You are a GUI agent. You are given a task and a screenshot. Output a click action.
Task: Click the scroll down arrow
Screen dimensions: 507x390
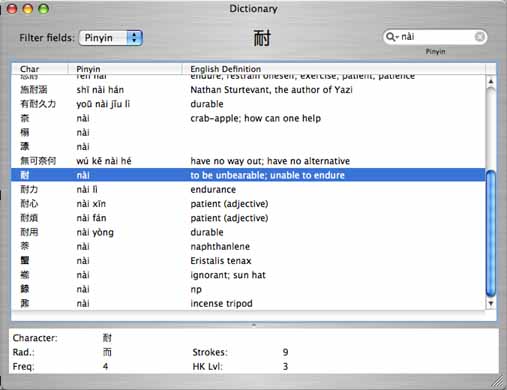click(x=491, y=303)
